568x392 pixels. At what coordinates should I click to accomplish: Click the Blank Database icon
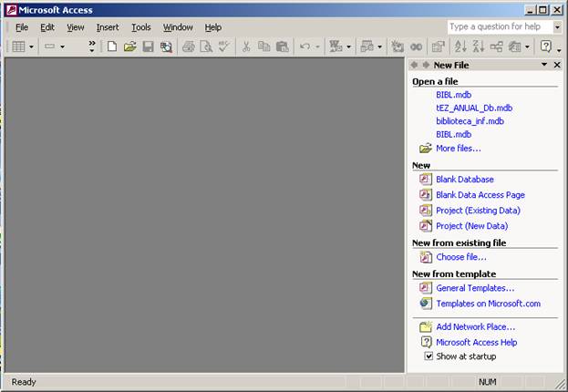click(x=425, y=180)
